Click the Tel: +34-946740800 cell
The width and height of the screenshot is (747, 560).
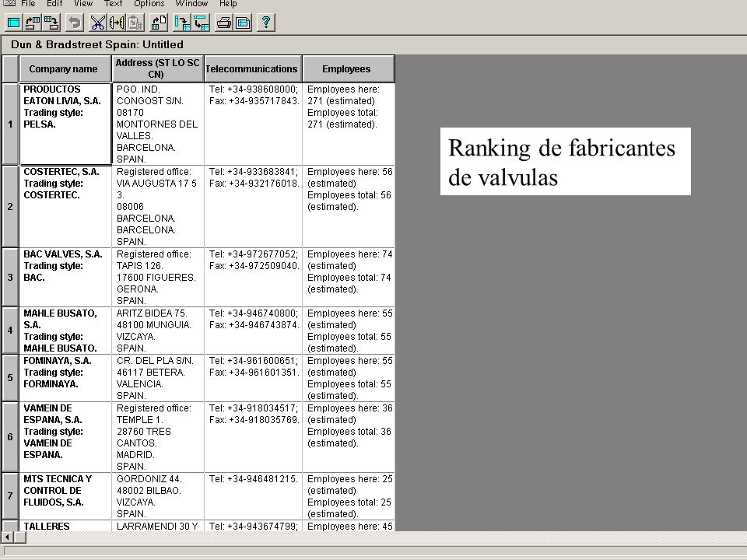pos(253,330)
